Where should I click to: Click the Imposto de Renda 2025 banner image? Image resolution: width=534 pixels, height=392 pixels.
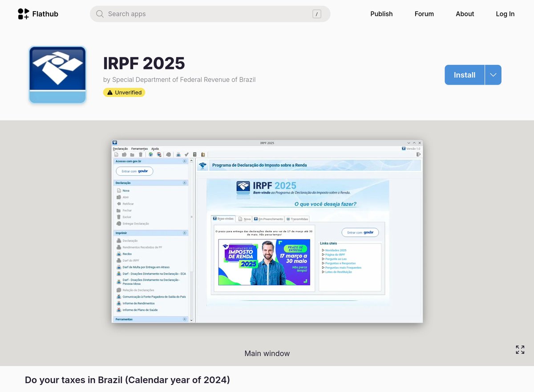point(264,262)
